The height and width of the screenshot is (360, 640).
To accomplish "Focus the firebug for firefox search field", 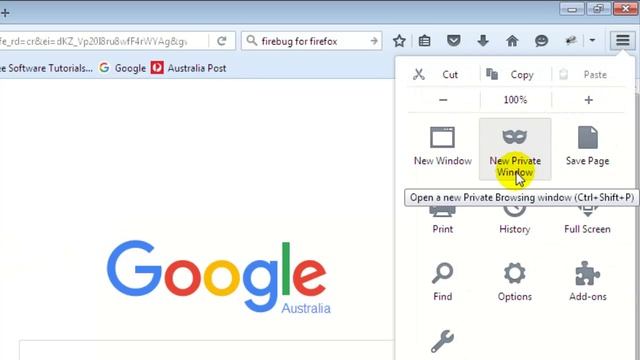I will coord(311,41).
